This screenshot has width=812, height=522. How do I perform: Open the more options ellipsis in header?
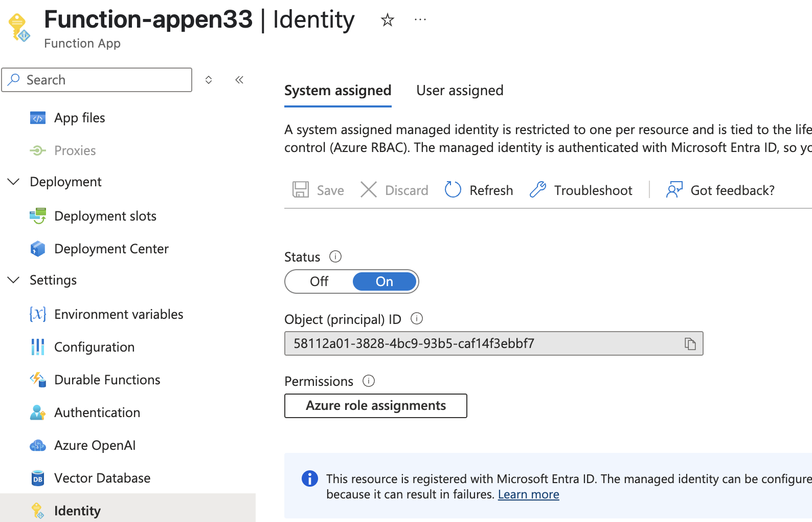coord(420,20)
